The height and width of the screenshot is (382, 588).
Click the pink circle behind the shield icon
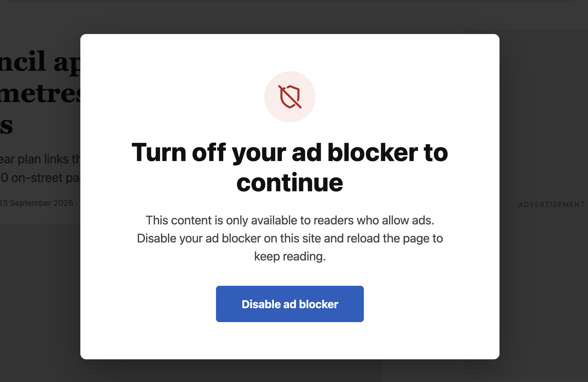[x=290, y=97]
